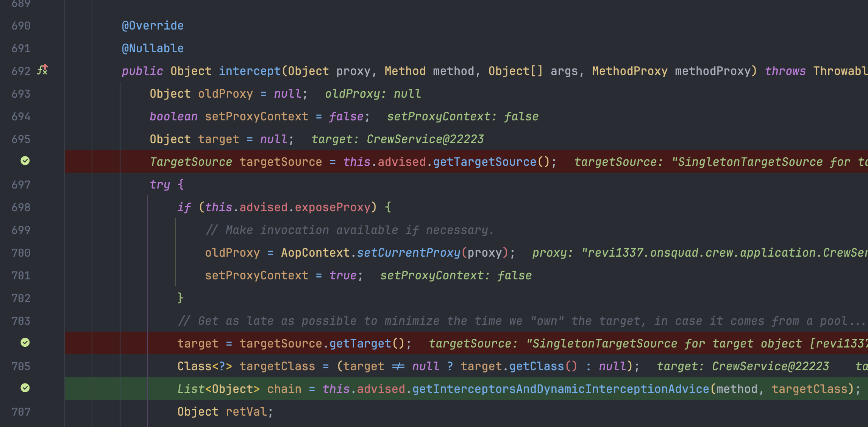Click the intercept method name

[250, 71]
